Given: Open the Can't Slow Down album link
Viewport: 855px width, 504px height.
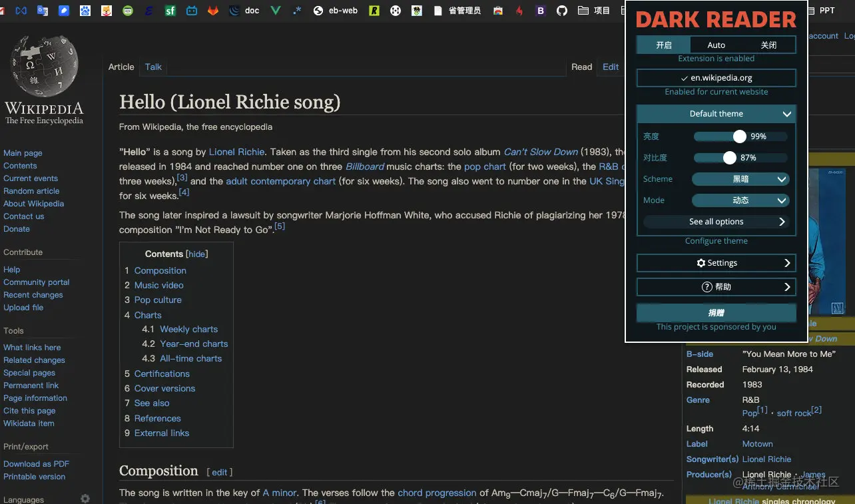Looking at the screenshot, I should 541,152.
